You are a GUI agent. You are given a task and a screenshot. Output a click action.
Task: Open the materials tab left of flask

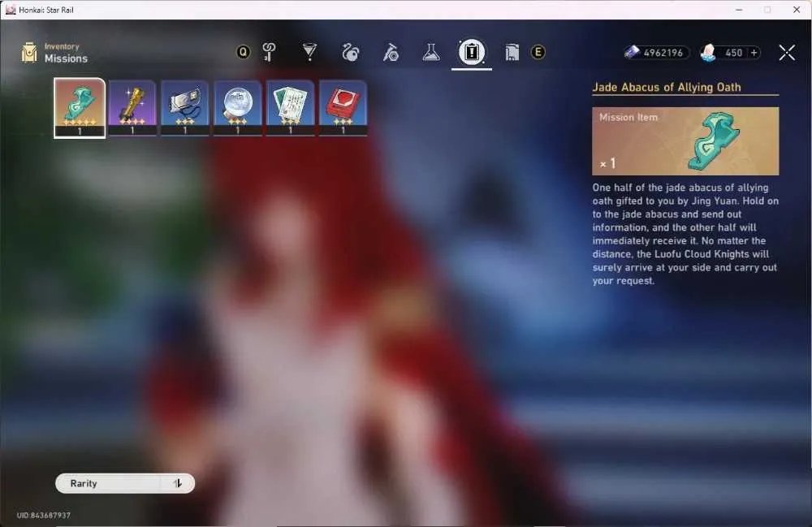coord(391,52)
